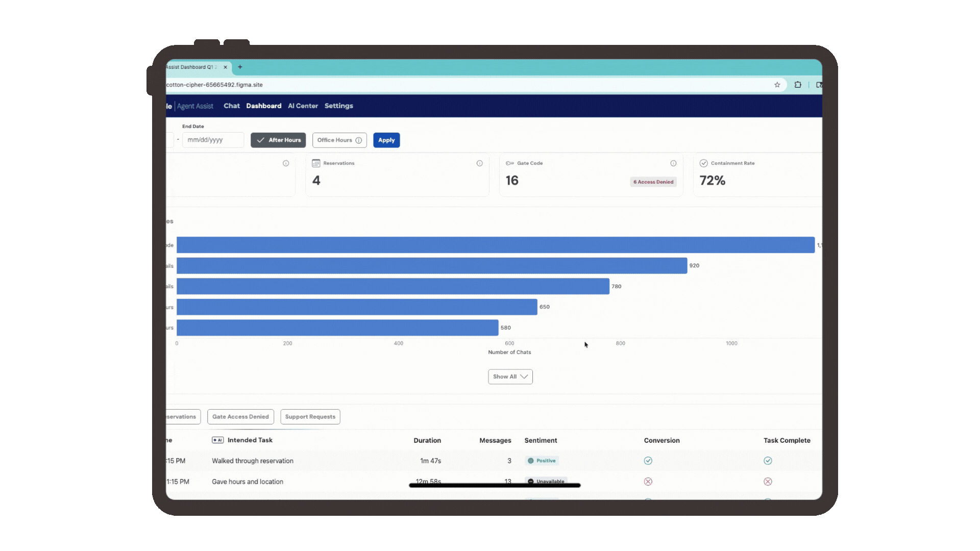This screenshot has height=551, width=980.
Task: Click the Reservations card info icon
Action: tap(479, 163)
